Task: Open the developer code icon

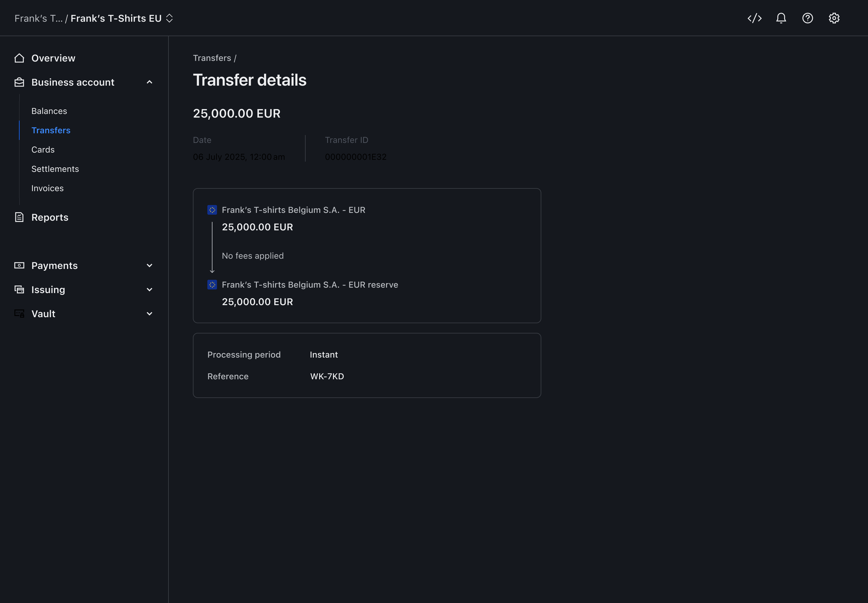Action: coord(754,18)
